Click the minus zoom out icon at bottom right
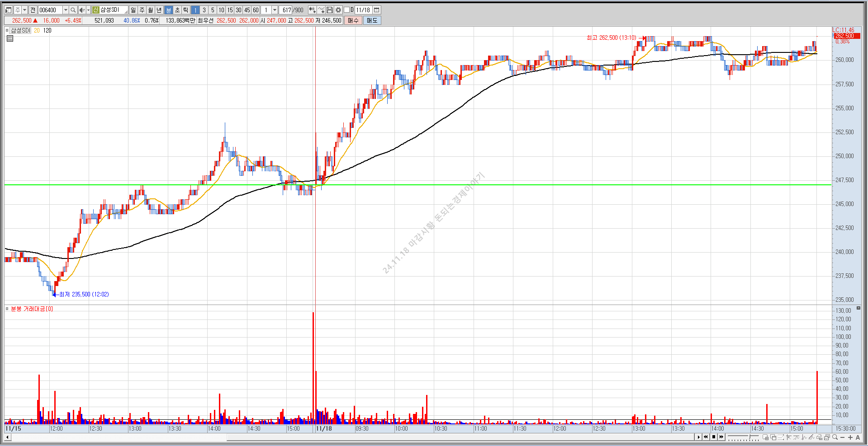The image size is (868, 446). pos(842,437)
